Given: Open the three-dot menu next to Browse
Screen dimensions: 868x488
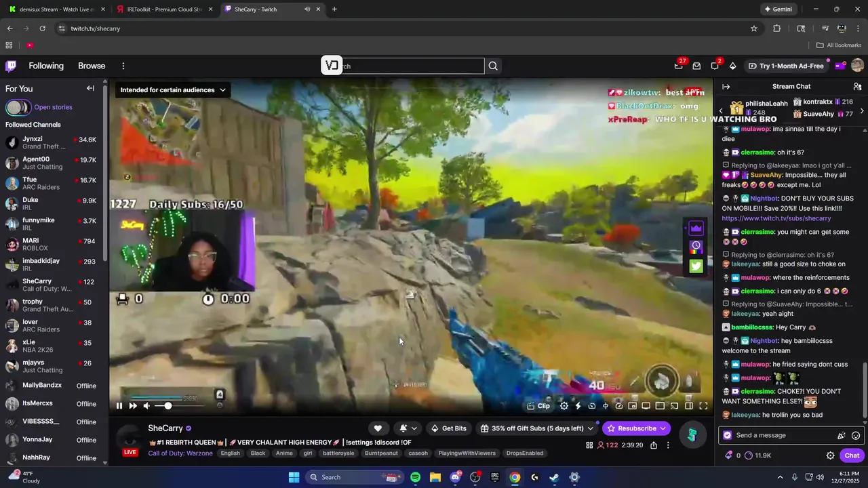Looking at the screenshot, I should pyautogui.click(x=123, y=66).
